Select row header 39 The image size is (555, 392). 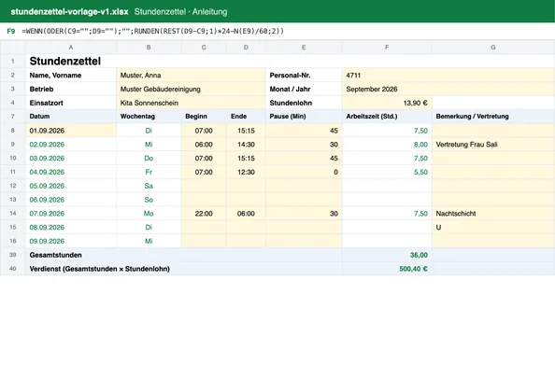click(x=13, y=255)
